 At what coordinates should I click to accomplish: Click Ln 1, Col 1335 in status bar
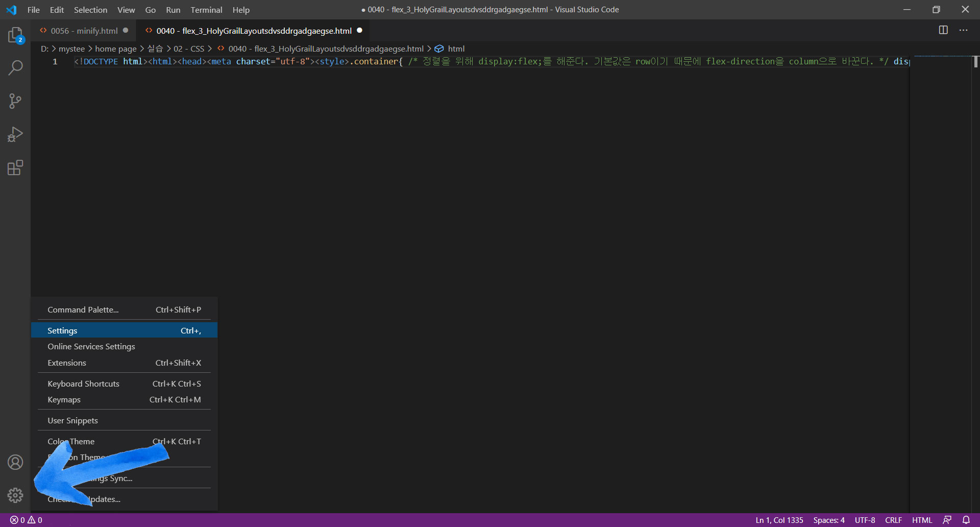point(779,520)
